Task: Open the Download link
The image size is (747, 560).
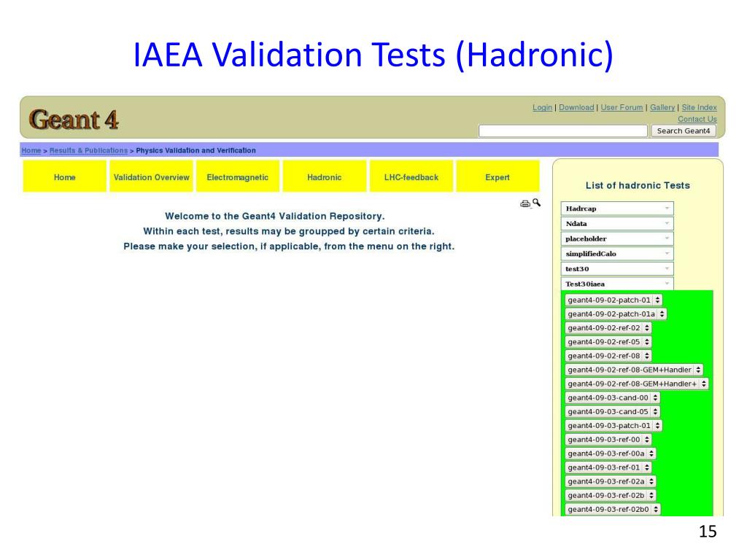Action: 576,108
